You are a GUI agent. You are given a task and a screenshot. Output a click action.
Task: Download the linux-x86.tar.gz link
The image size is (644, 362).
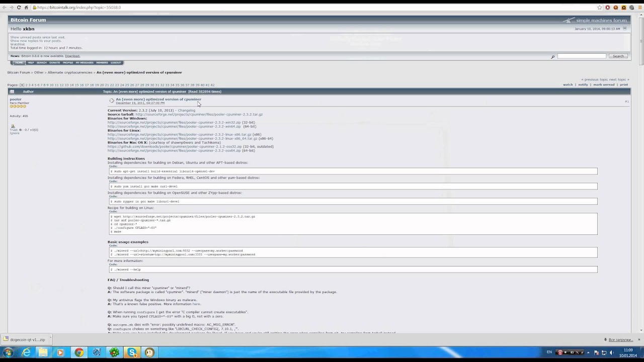(x=180, y=134)
